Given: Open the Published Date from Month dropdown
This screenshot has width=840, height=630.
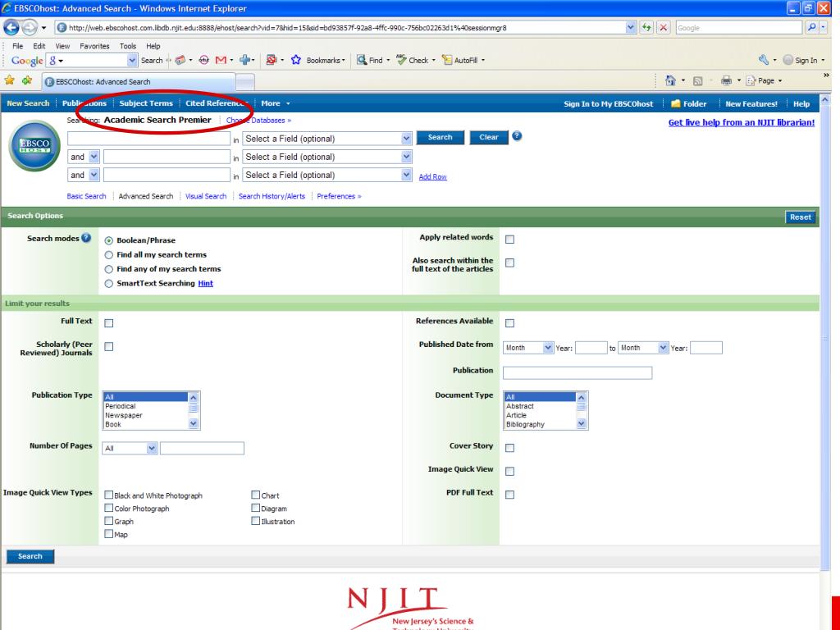Looking at the screenshot, I should (528, 348).
